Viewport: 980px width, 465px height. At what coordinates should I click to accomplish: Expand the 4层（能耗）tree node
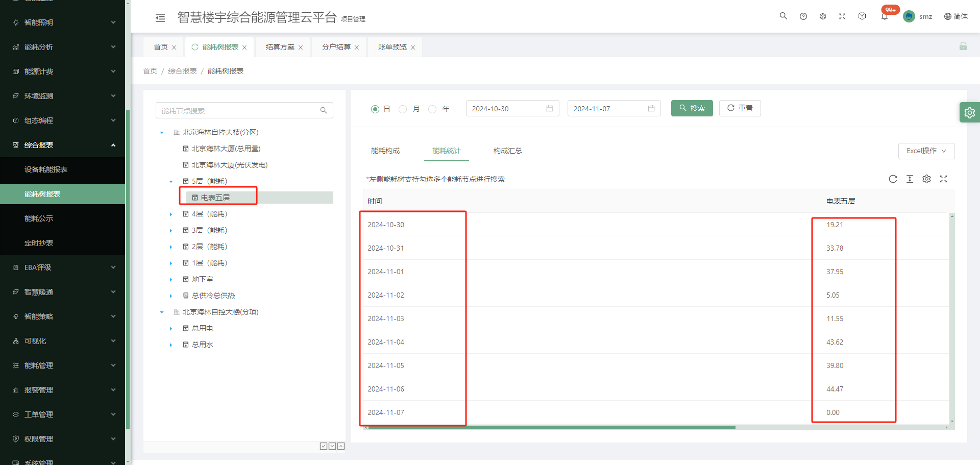(x=171, y=214)
